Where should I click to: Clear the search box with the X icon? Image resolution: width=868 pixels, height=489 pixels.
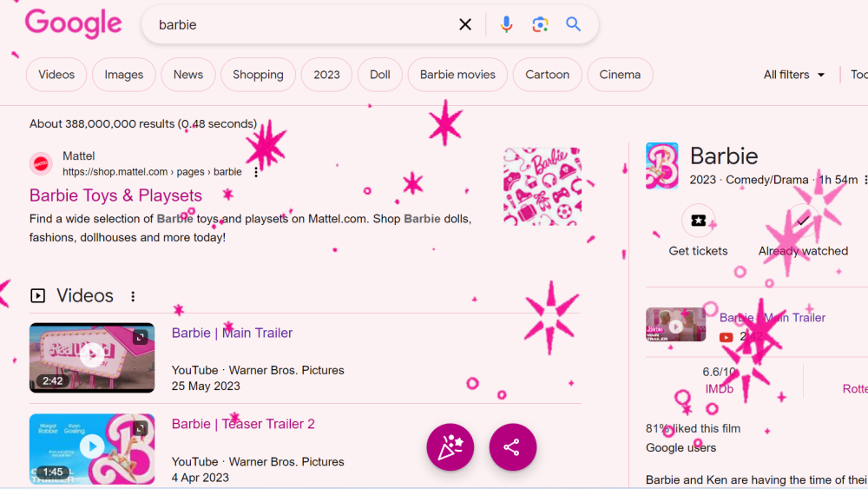point(465,24)
